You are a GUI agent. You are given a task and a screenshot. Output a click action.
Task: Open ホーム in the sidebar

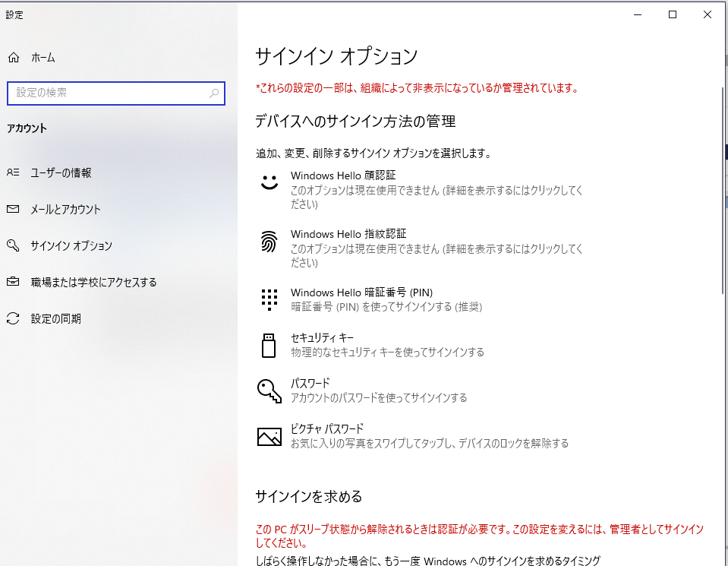point(43,58)
